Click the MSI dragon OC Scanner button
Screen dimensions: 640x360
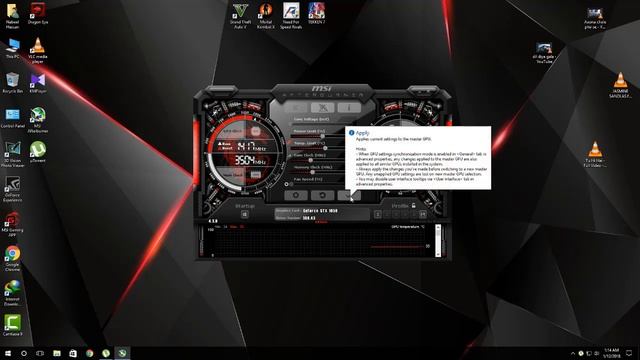click(322, 108)
